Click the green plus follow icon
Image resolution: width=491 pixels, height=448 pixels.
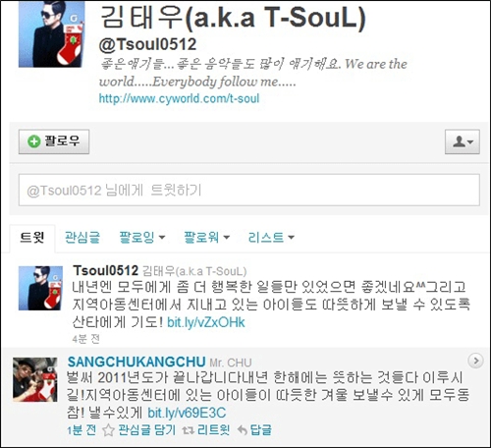34,141
